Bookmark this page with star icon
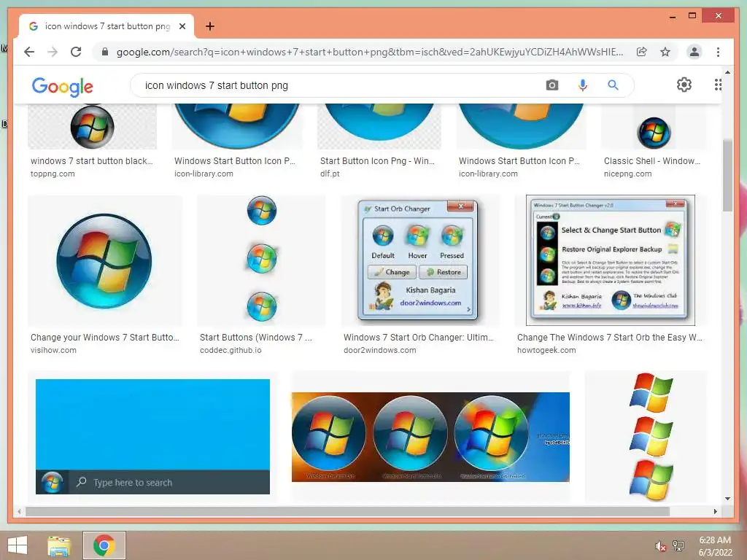Viewport: 747px width, 560px height. pyautogui.click(x=665, y=52)
